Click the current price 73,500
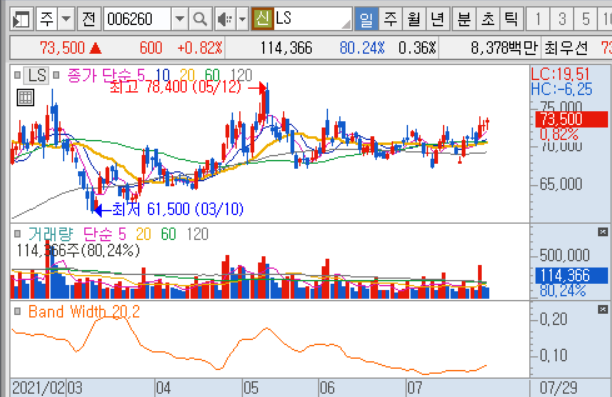612x397 pixels. pyautogui.click(x=62, y=48)
